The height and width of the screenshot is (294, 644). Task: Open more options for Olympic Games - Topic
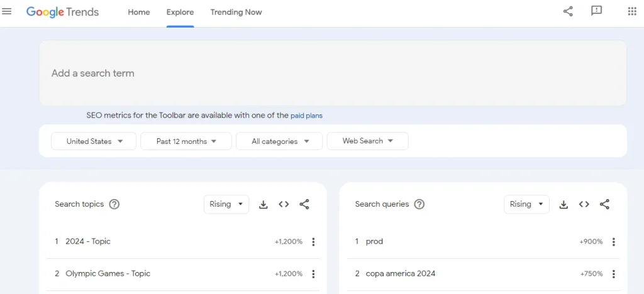click(313, 274)
